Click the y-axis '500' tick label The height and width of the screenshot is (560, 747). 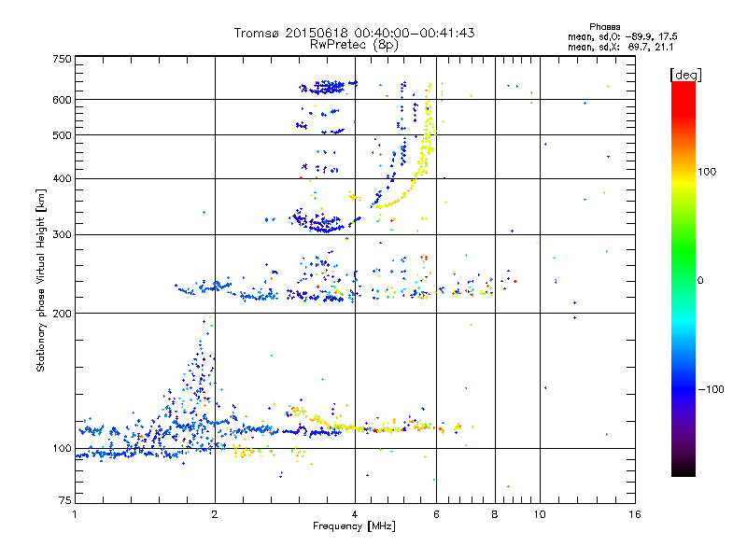tap(62, 135)
